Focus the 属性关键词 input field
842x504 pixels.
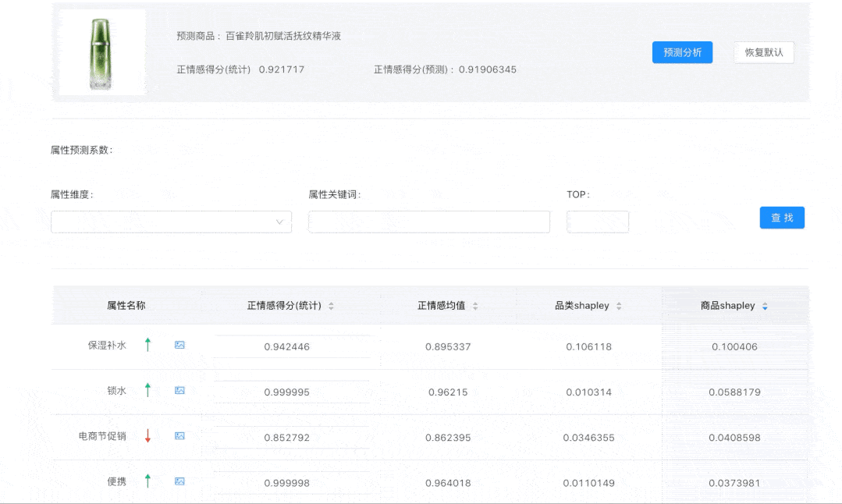[428, 222]
